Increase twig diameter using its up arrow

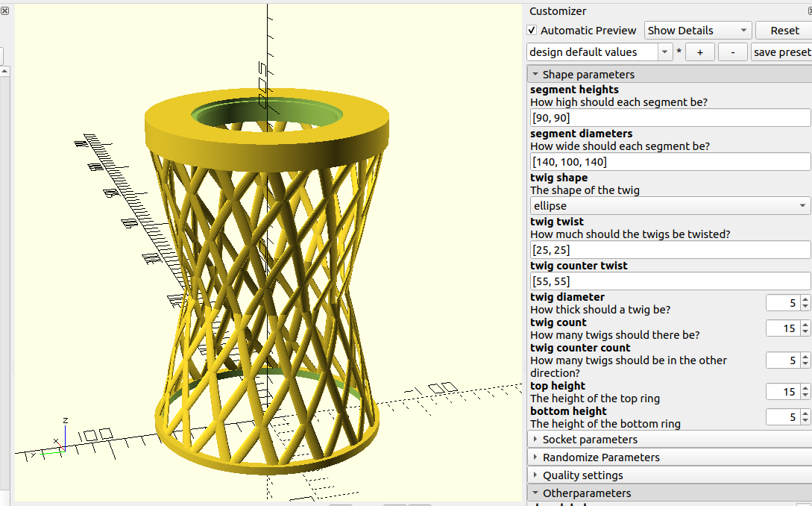tap(805, 299)
